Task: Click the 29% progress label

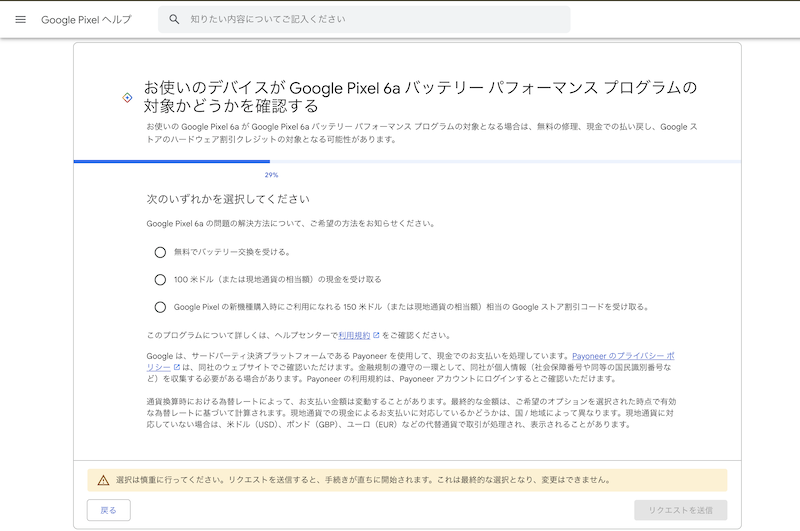Action: click(x=271, y=175)
